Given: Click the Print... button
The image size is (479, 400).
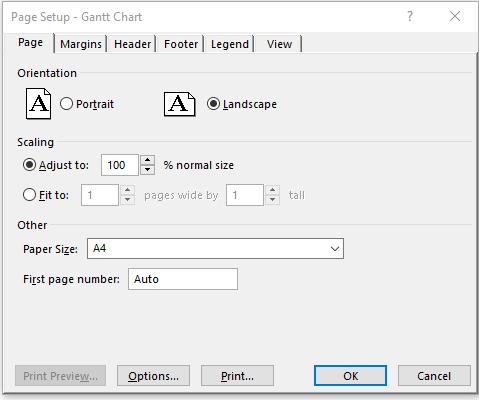Looking at the screenshot, I should tap(237, 376).
